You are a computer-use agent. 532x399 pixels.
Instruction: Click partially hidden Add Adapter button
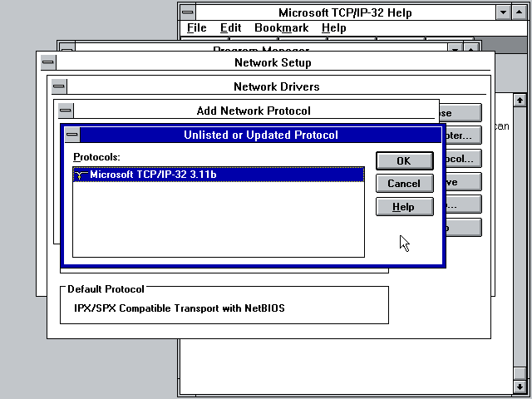463,135
